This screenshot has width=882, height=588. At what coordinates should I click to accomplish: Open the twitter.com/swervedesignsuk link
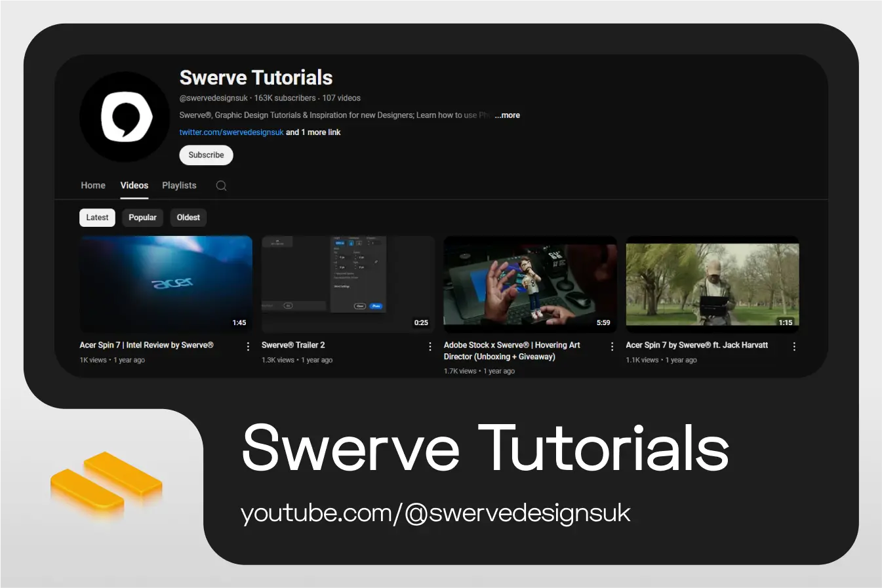click(x=231, y=132)
